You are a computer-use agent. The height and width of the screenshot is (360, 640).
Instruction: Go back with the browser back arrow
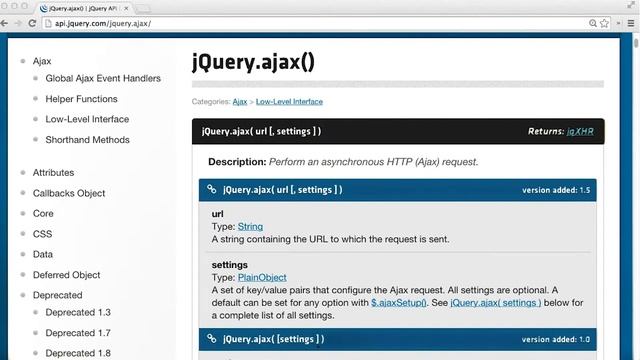4,23
